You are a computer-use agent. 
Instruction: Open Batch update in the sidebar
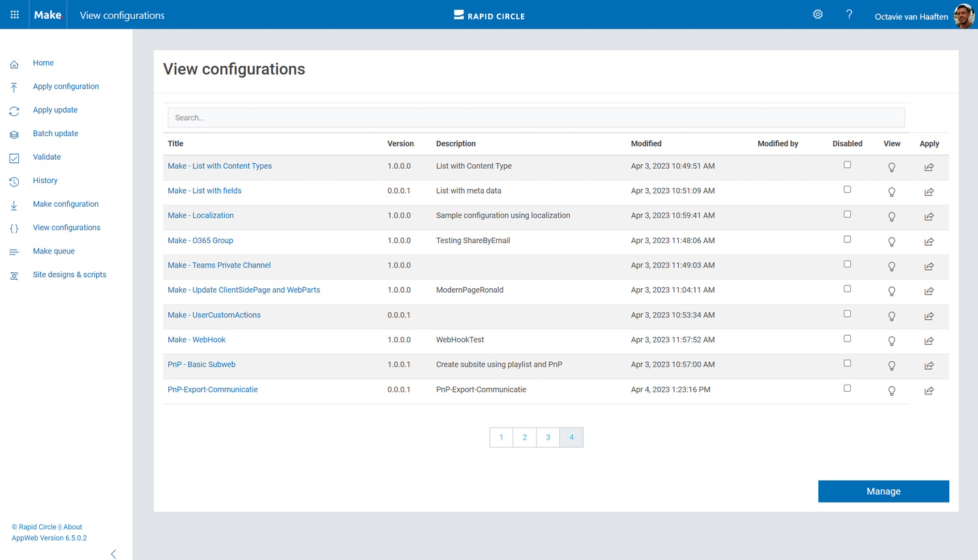tap(55, 134)
